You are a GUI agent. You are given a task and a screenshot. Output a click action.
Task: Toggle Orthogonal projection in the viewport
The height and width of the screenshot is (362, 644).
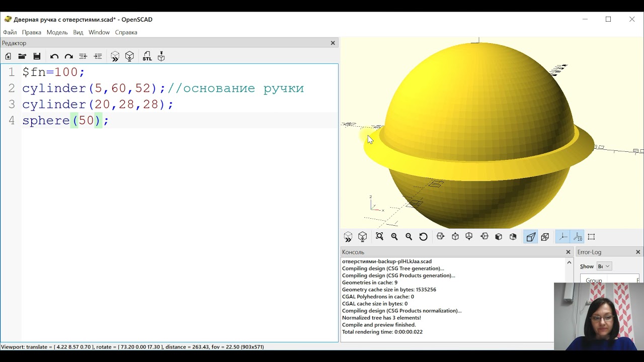coord(545,237)
